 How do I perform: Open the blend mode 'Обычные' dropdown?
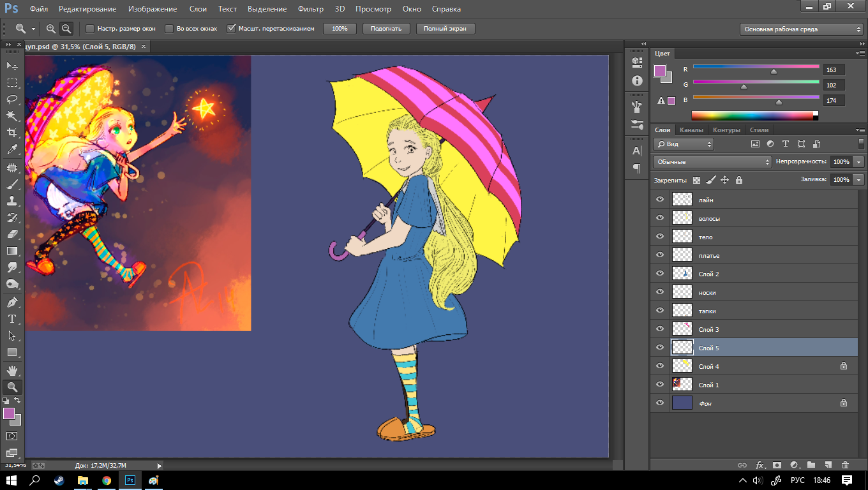click(712, 162)
